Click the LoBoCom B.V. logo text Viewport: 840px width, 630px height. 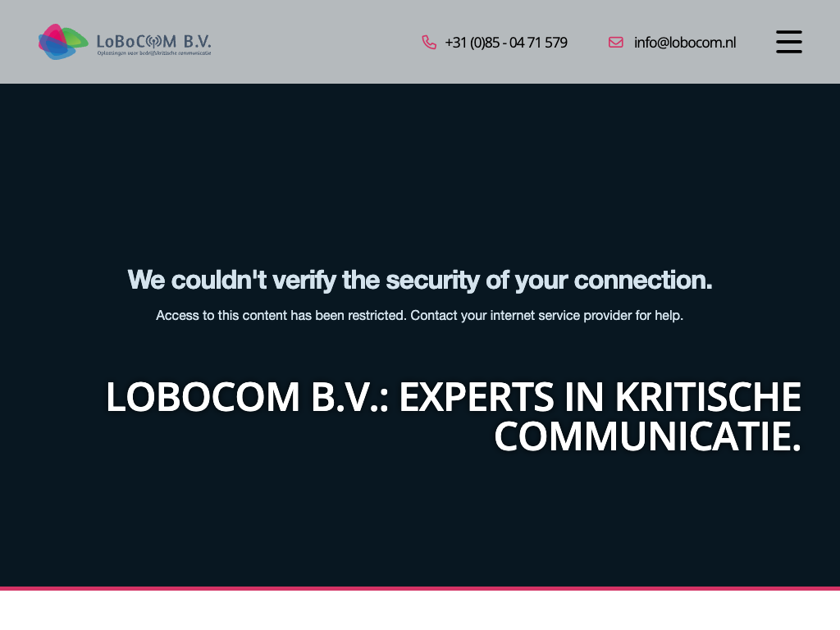pyautogui.click(x=153, y=39)
